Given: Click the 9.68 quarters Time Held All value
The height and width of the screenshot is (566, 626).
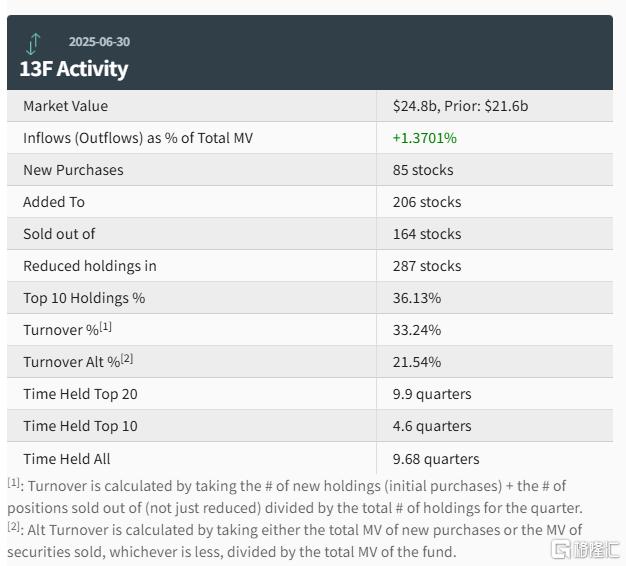Looking at the screenshot, I should pos(436,459).
